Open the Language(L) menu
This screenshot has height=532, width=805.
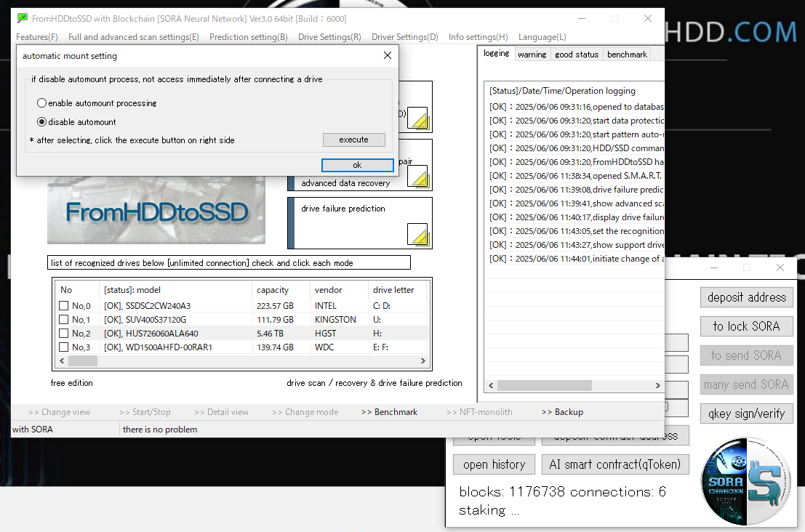542,37
